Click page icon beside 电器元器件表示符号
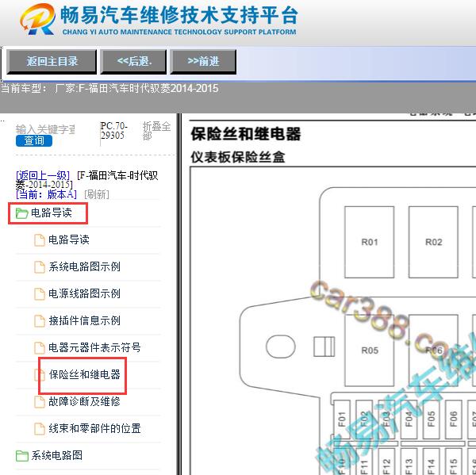 40,348
